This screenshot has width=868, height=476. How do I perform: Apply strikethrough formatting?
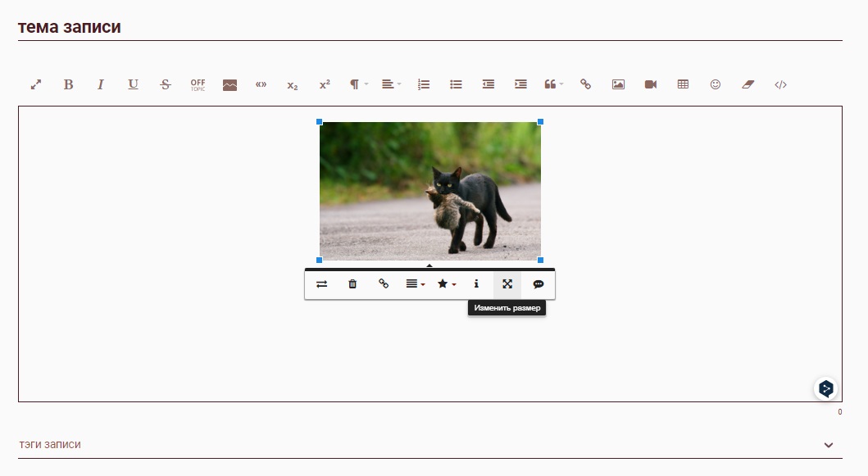(165, 84)
